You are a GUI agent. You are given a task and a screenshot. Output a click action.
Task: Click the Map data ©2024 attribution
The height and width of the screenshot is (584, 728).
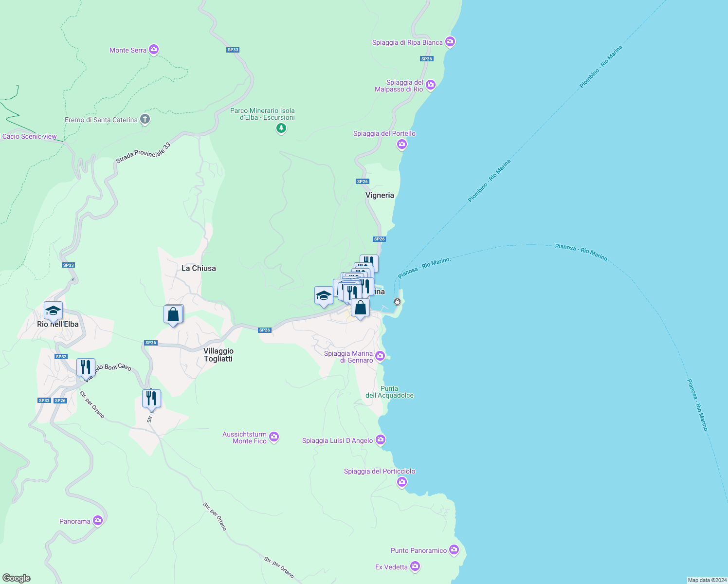pyautogui.click(x=707, y=580)
